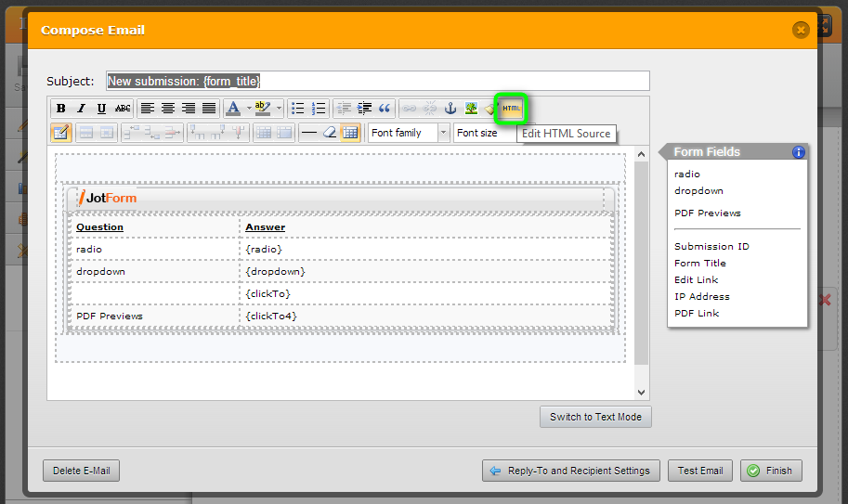Screen dimensions: 848x504
Task: Select IP Address in Form Fields list
Action: tap(701, 296)
